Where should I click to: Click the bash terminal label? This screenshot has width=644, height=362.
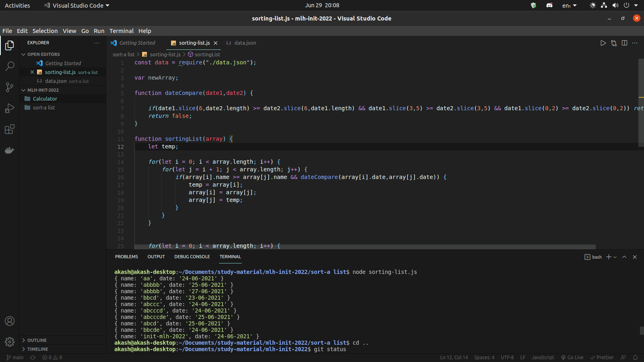[593, 257]
